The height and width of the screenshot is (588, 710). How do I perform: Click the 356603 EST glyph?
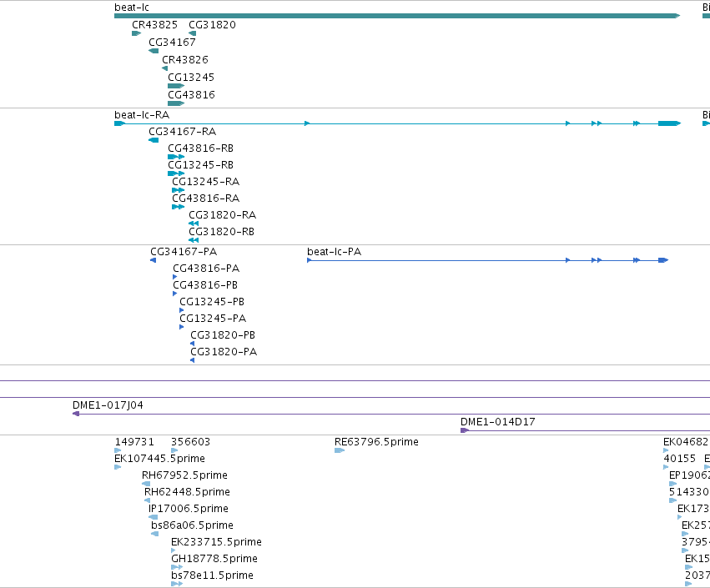[x=174, y=450]
